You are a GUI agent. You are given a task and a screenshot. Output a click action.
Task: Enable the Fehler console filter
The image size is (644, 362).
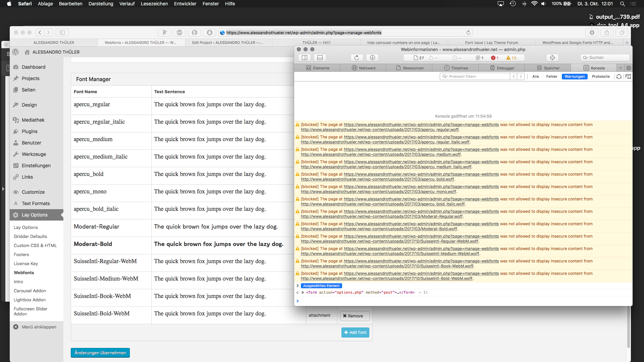pyautogui.click(x=551, y=76)
